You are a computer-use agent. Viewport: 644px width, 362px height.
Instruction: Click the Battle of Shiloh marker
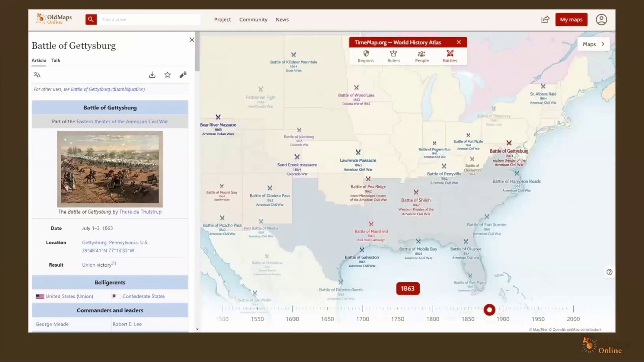coord(416,192)
